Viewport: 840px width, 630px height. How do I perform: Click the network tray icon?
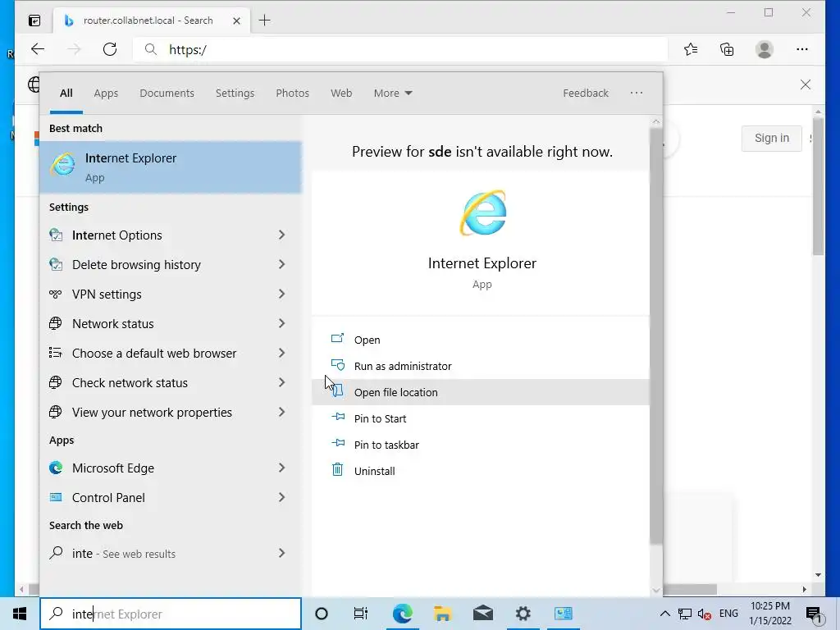click(x=684, y=614)
